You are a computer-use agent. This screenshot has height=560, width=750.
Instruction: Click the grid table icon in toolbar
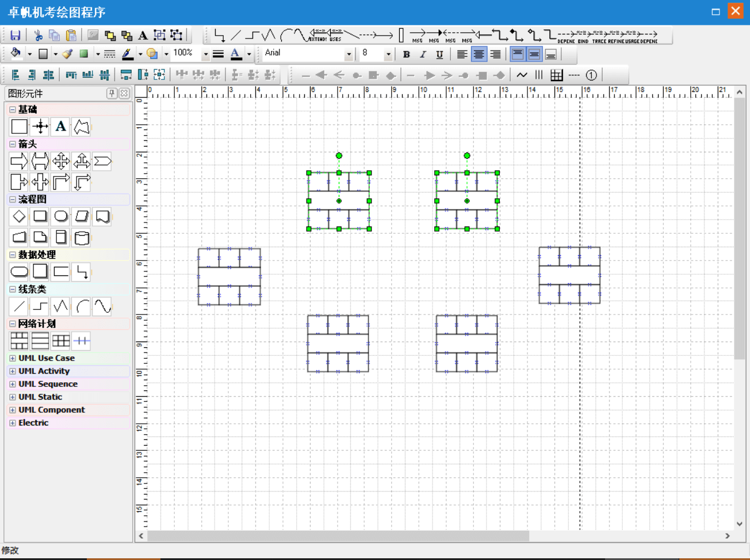556,75
